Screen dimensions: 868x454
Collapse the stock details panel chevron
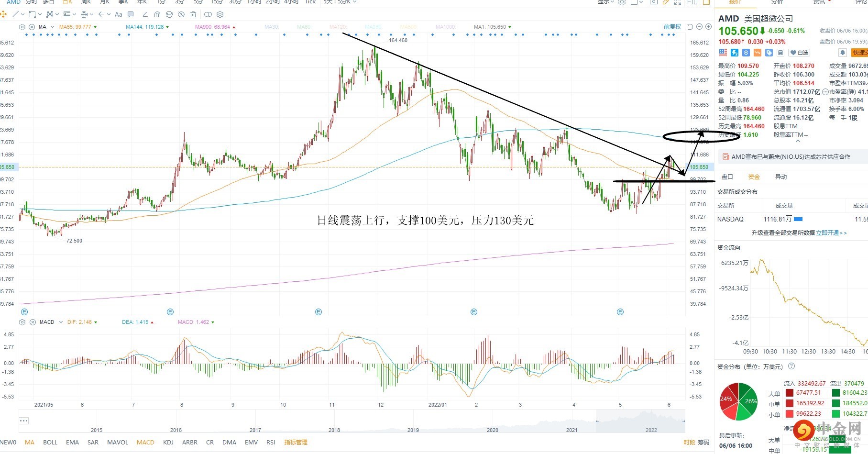coord(797,142)
